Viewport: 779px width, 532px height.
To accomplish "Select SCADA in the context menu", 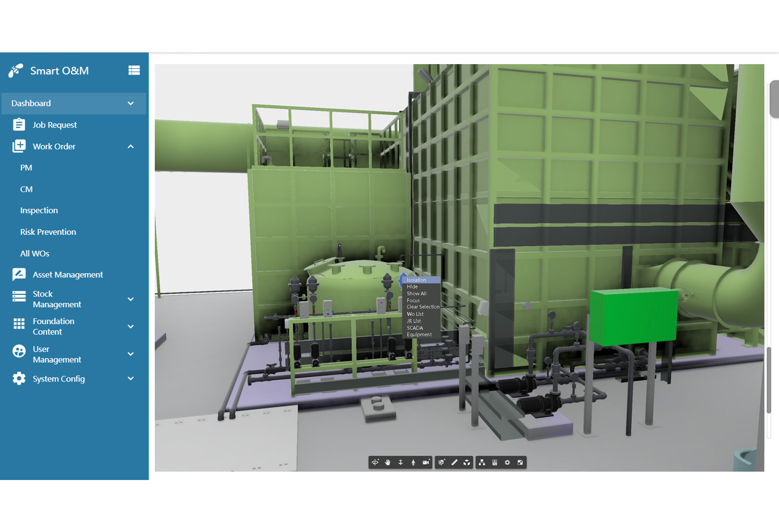I will pyautogui.click(x=414, y=328).
